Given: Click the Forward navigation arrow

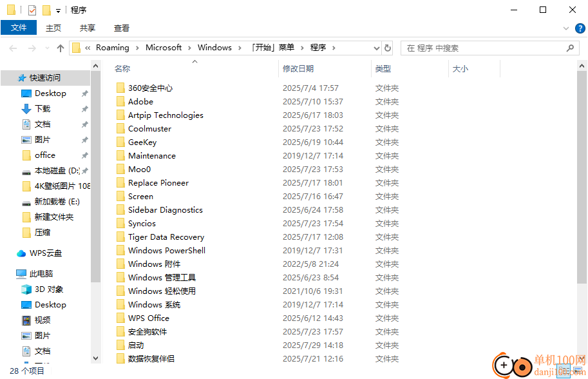Looking at the screenshot, I should [32, 48].
